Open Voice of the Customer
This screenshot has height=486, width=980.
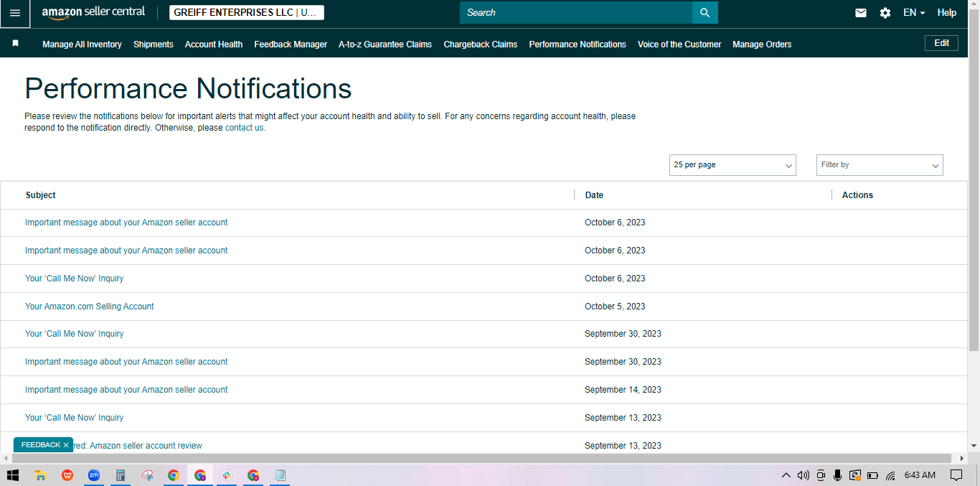point(679,45)
